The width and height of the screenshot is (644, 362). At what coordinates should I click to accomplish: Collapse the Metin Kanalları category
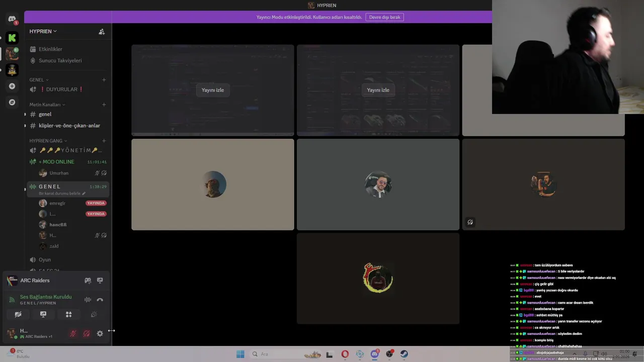click(47, 105)
